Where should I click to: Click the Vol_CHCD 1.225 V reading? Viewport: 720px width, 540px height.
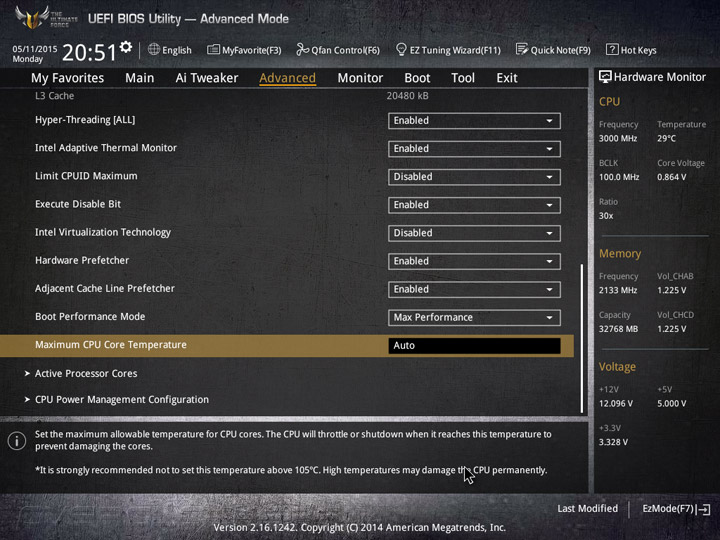coord(671,329)
